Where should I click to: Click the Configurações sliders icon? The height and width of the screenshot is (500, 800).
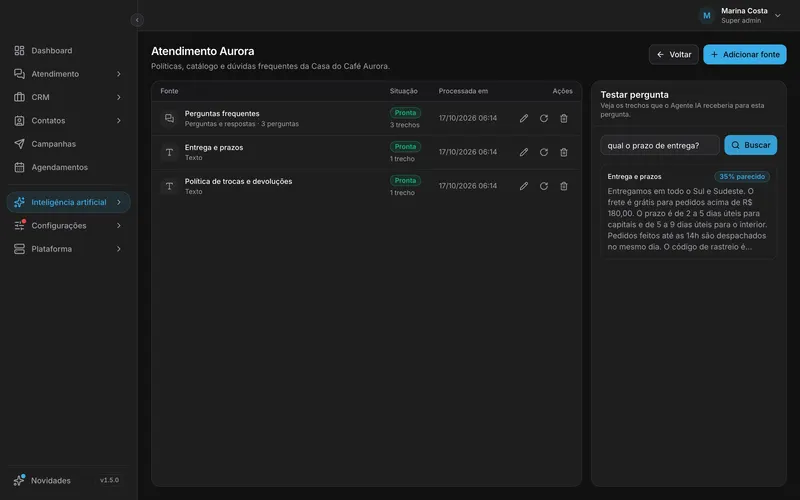coord(19,226)
